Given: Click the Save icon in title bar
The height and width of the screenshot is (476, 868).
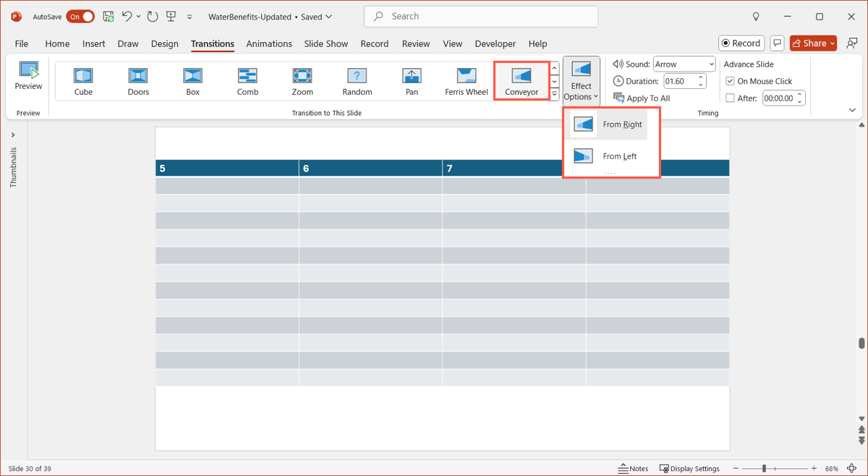Looking at the screenshot, I should coord(109,17).
